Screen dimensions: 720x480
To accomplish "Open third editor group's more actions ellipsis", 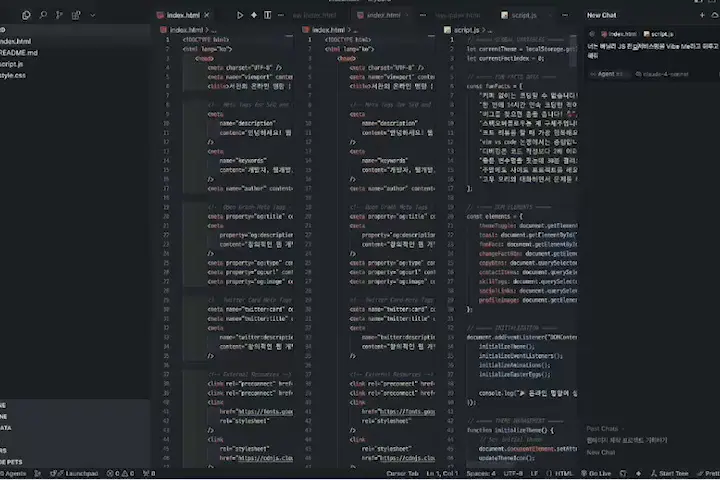I will 565,15.
